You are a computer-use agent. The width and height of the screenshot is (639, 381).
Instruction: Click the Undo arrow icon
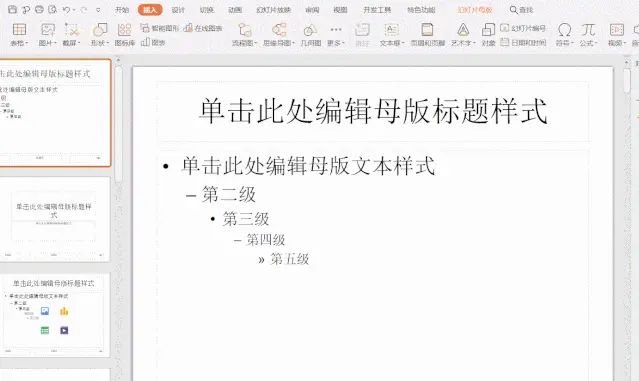click(x=66, y=9)
